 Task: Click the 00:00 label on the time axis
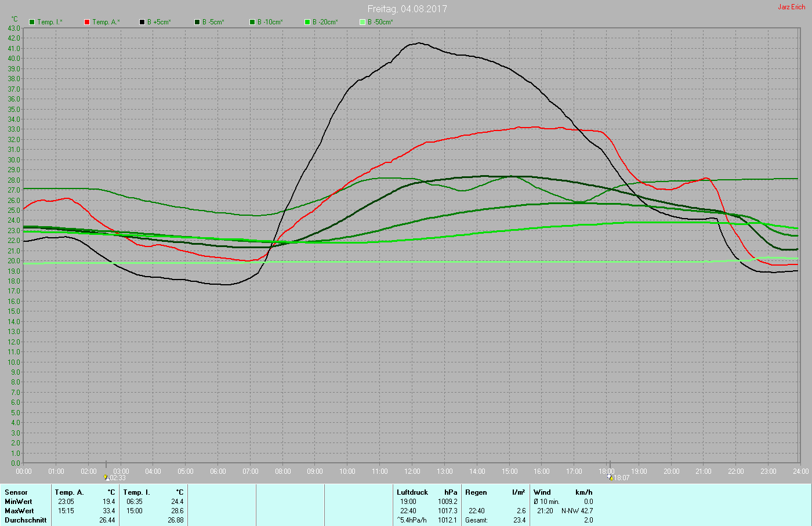(x=24, y=471)
